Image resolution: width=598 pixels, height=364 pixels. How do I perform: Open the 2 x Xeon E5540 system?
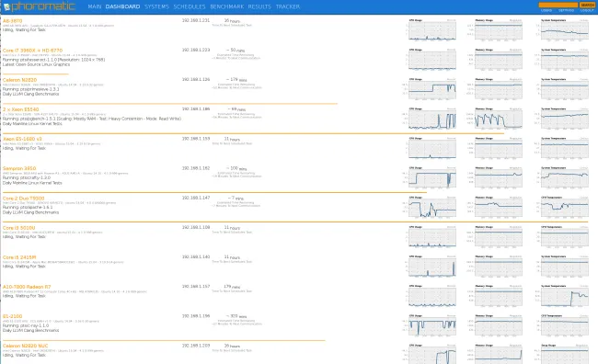(x=20, y=109)
